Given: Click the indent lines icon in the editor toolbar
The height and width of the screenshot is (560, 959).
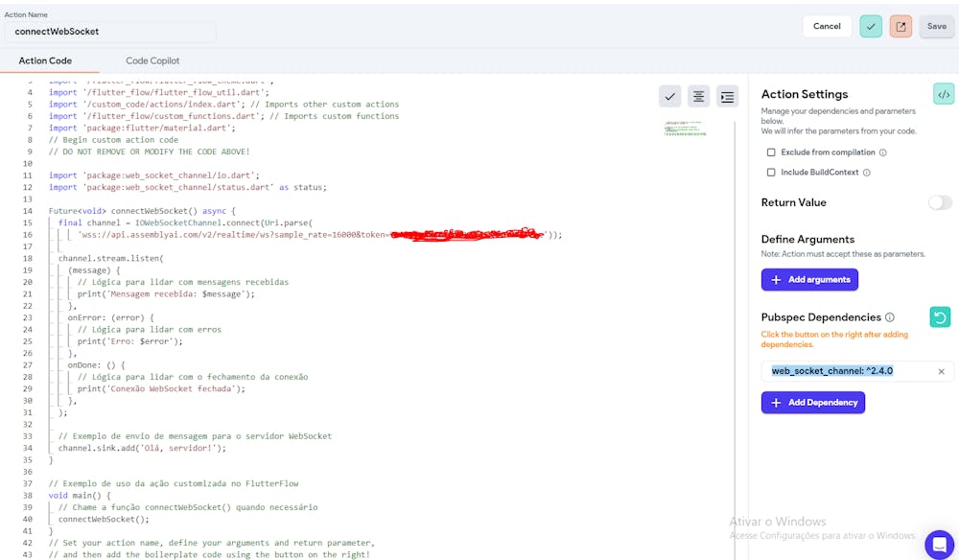Looking at the screenshot, I should coord(728,96).
